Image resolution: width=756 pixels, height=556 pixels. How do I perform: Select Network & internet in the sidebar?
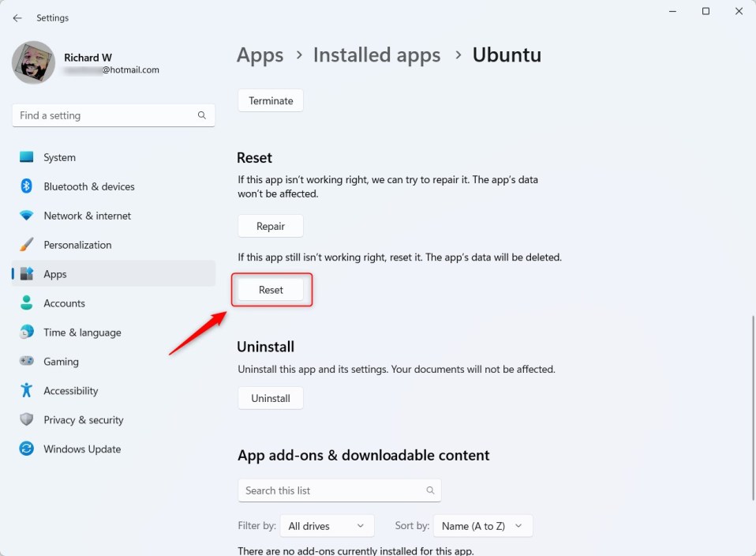pos(88,216)
